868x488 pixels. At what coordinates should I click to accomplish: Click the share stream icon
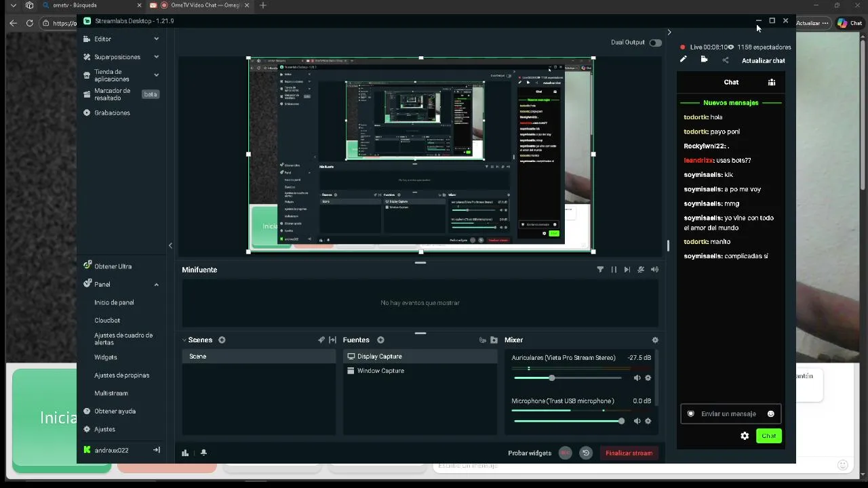[726, 60]
